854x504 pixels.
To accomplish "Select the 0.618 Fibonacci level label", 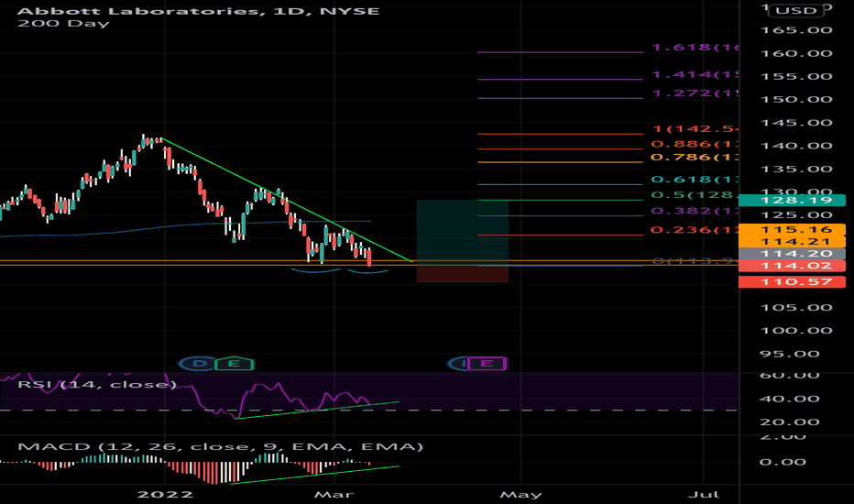I will tap(695, 180).
